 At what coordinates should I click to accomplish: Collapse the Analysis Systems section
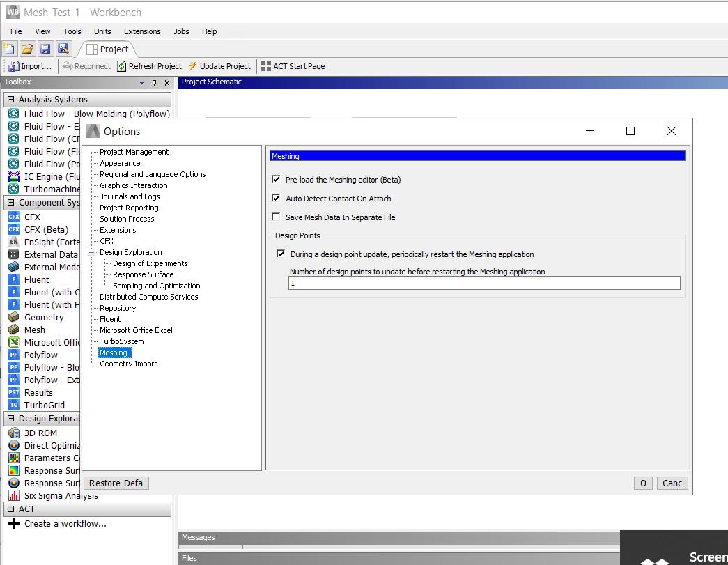coord(12,98)
